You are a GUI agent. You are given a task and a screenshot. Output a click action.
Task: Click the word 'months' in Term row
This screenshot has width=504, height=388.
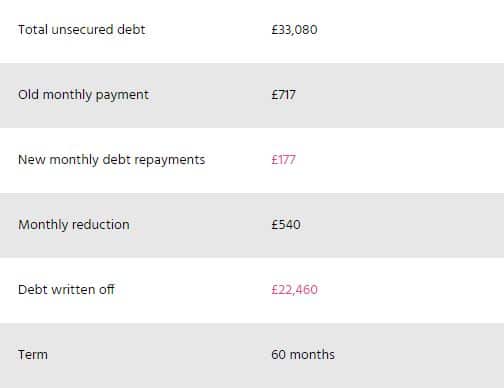(312, 354)
